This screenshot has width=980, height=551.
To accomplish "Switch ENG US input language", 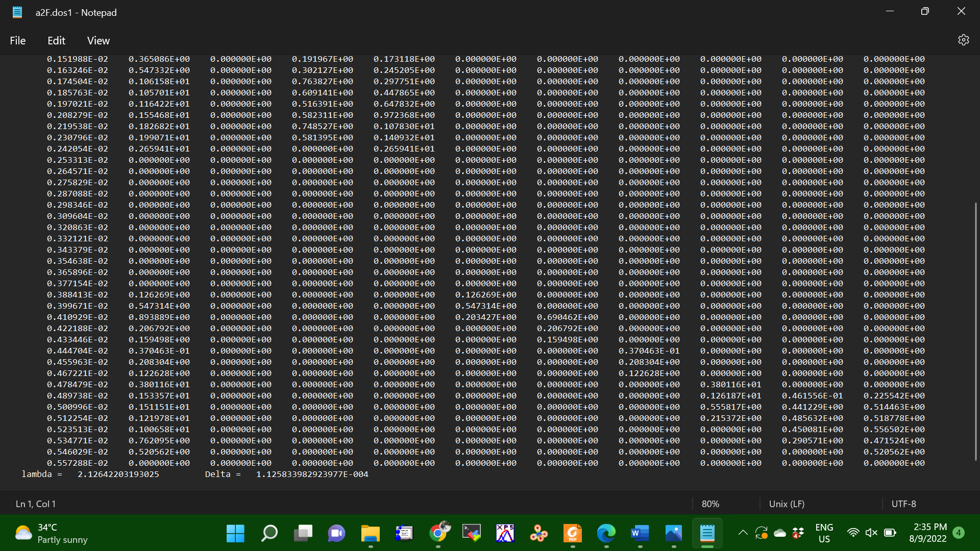I will [824, 533].
